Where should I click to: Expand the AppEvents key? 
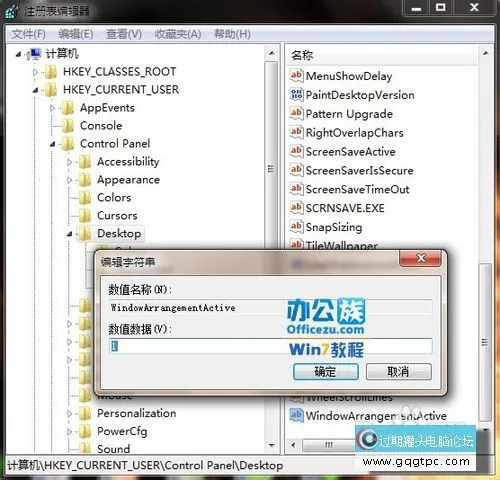click(52, 108)
